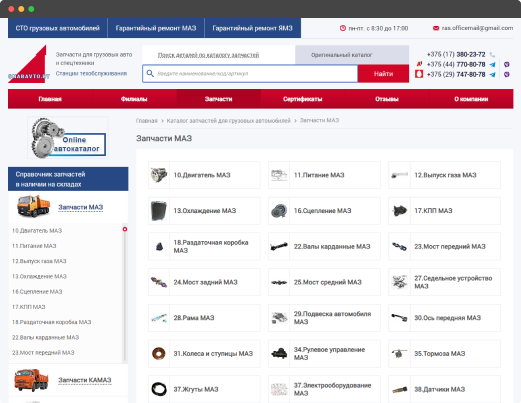Click the MAZ truck image in sidebar
The width and height of the screenshot is (521, 403).
tap(33, 206)
